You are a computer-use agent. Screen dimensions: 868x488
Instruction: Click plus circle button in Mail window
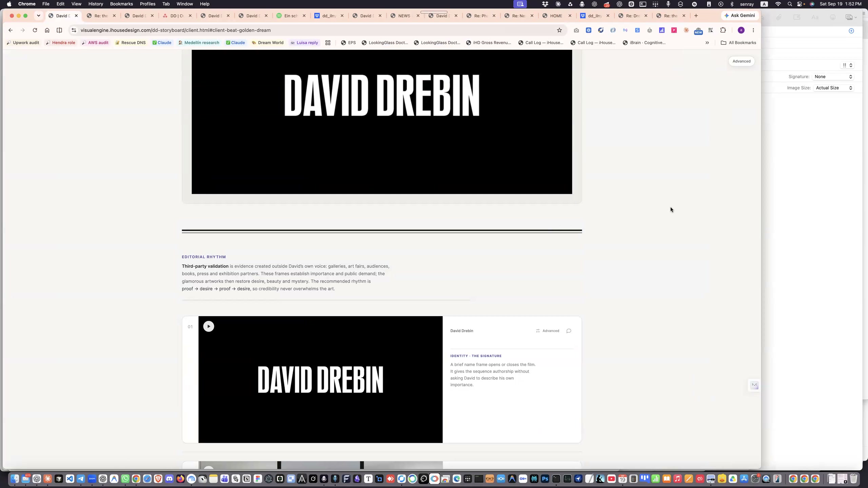pyautogui.click(x=851, y=31)
